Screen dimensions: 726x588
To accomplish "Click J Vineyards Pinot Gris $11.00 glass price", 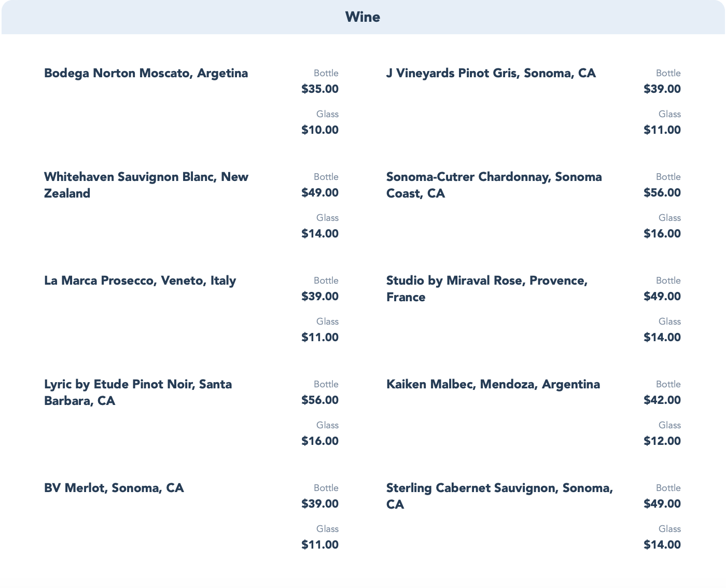I will [x=662, y=130].
